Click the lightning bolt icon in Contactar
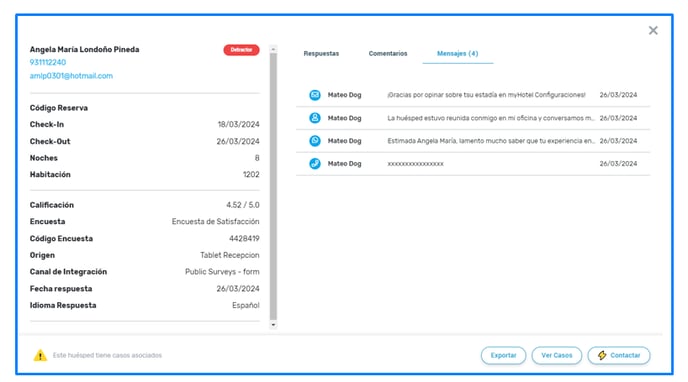Image resolution: width=688 pixels, height=382 pixels. click(602, 355)
